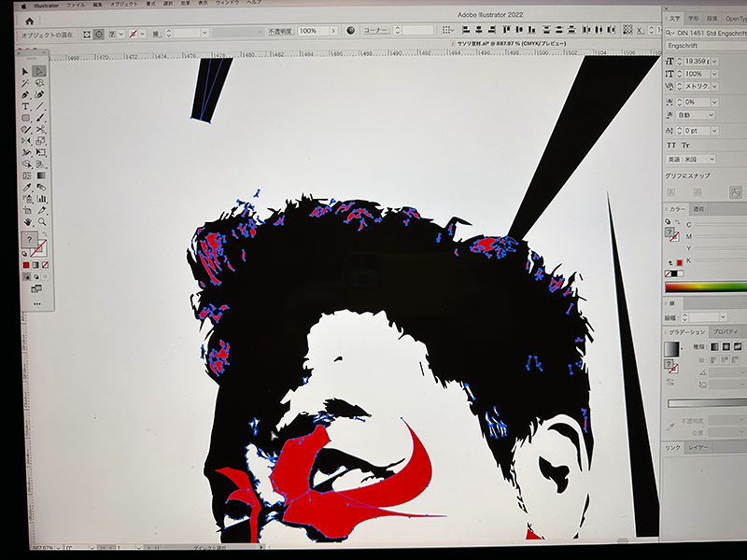
Task: Open the font size dropdown
Action: coord(714,62)
